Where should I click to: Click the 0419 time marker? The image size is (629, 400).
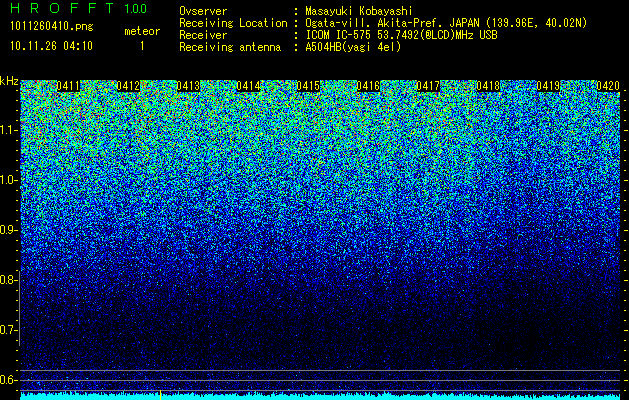pyautogui.click(x=548, y=86)
